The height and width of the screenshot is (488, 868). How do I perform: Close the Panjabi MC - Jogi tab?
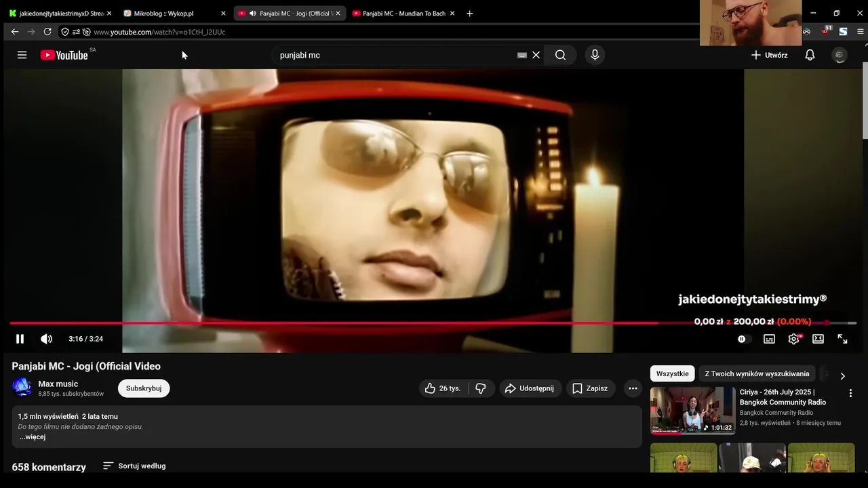(338, 13)
